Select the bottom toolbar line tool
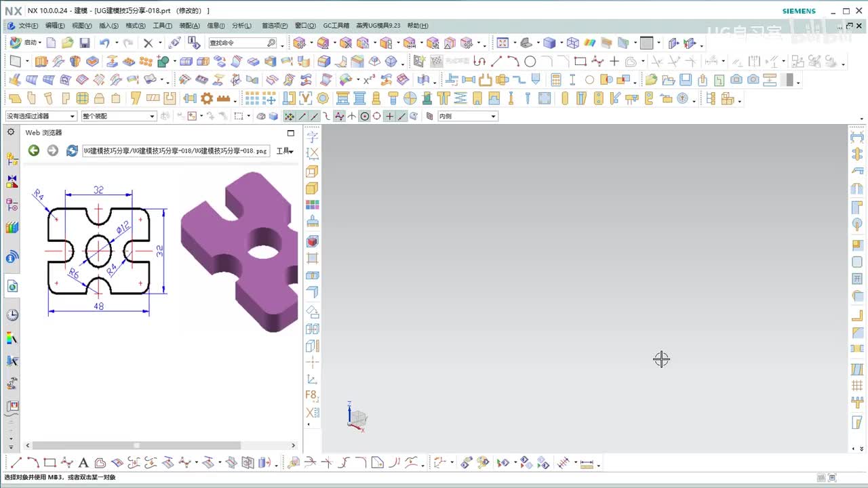The width and height of the screenshot is (868, 488). click(16, 463)
